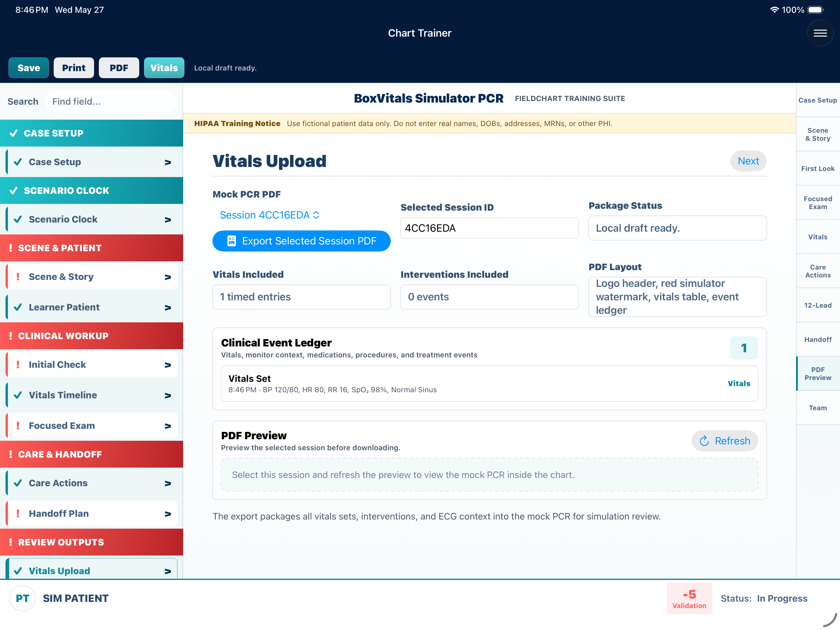
Task: Open the Session 4CC16EDA selector
Action: coord(269,215)
